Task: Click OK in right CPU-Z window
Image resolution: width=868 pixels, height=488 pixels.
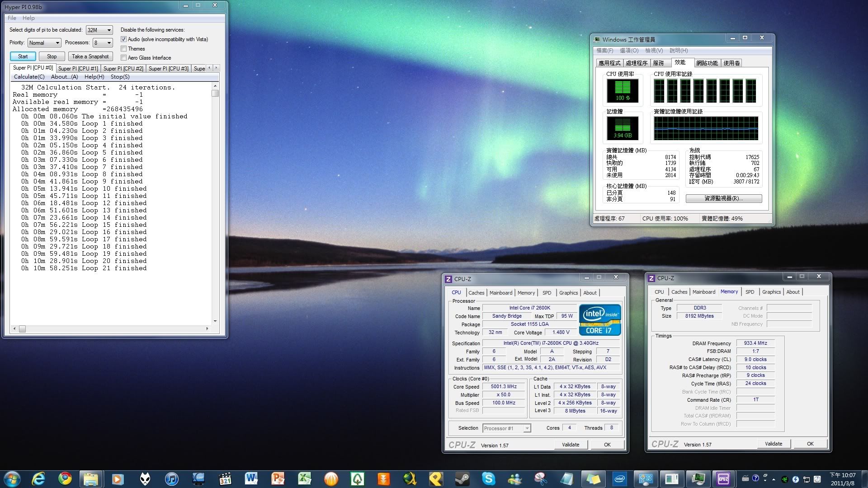Action: tap(810, 444)
